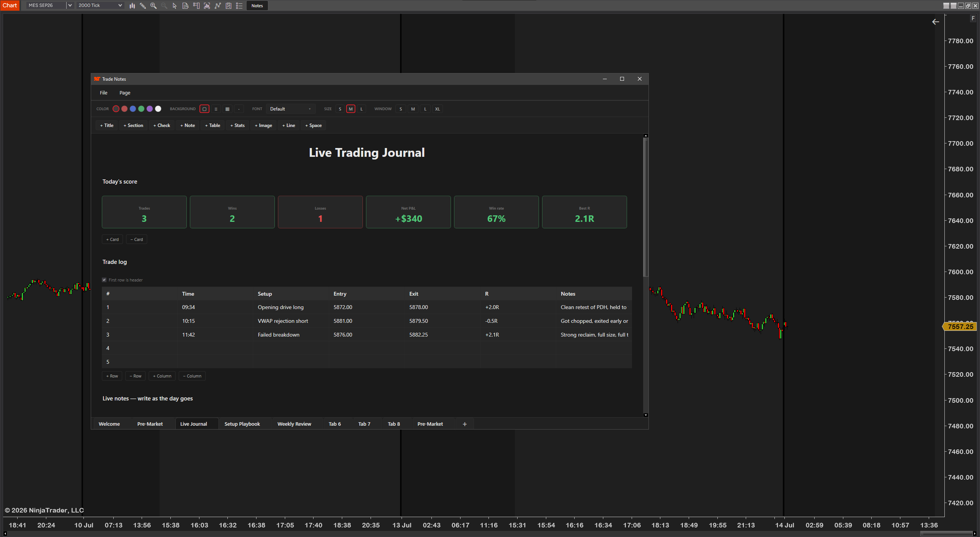Click the + Stats button
Image resolution: width=980 pixels, height=537 pixels.
[x=238, y=125]
